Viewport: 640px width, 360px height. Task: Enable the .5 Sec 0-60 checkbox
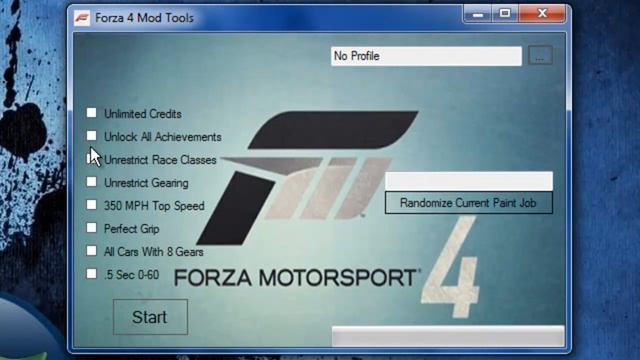point(91,273)
